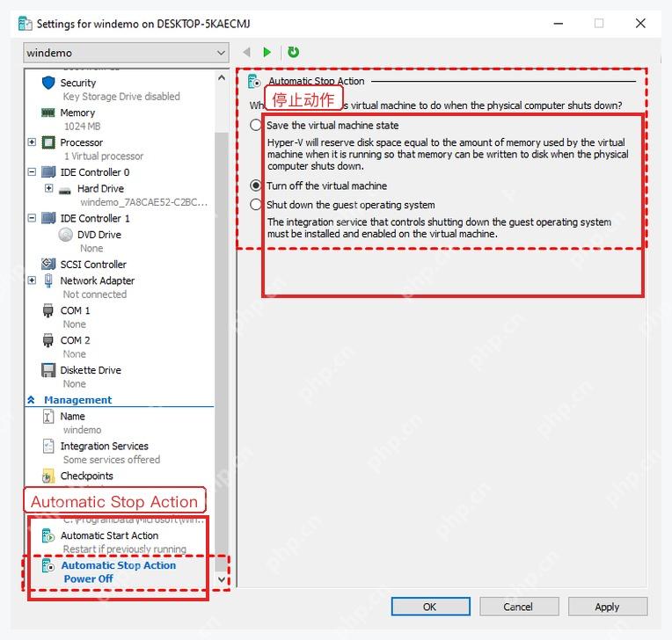Viewport: 672px width, 640px height.
Task: Click the OK button
Action: [x=430, y=607]
